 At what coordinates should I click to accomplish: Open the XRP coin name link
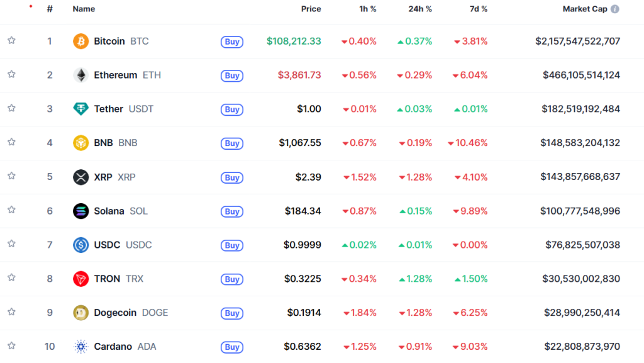pos(103,177)
